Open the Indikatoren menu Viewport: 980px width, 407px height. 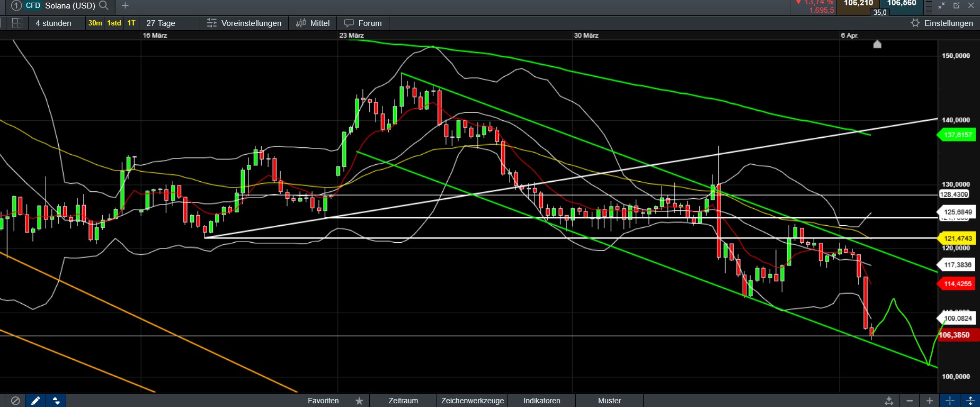tap(542, 401)
